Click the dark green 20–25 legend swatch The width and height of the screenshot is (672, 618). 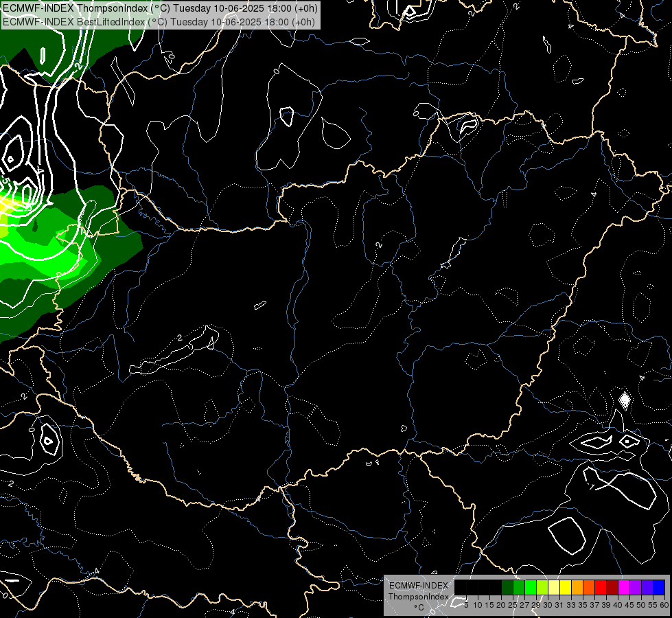[x=507, y=587]
